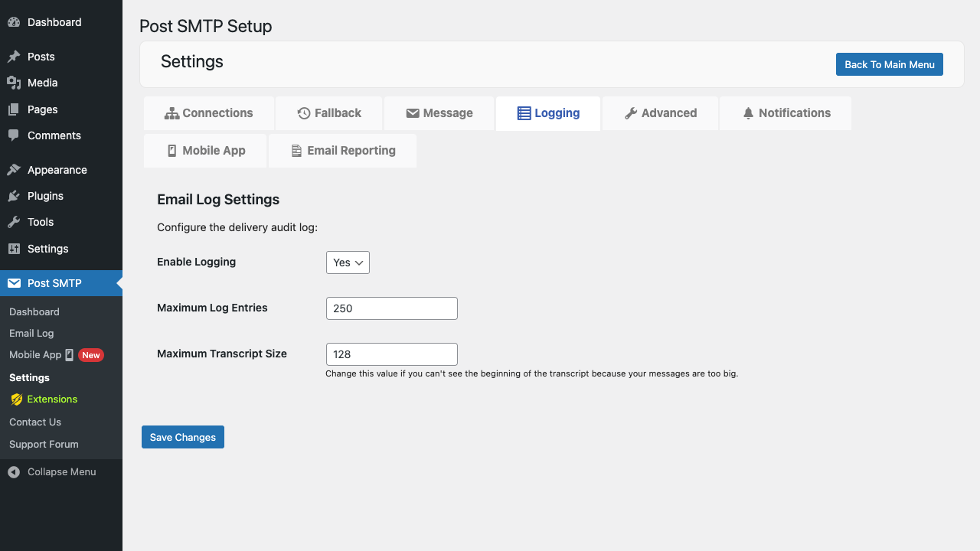Image resolution: width=980 pixels, height=551 pixels.
Task: Click the Tools wrench icon in sidebar
Action: click(14, 222)
